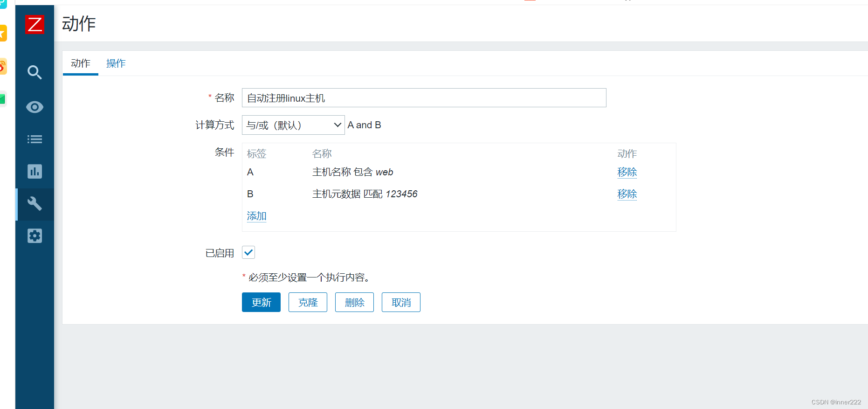This screenshot has width=868, height=409.
Task: Remove condition A 主机名称 包含 web
Action: tap(627, 172)
